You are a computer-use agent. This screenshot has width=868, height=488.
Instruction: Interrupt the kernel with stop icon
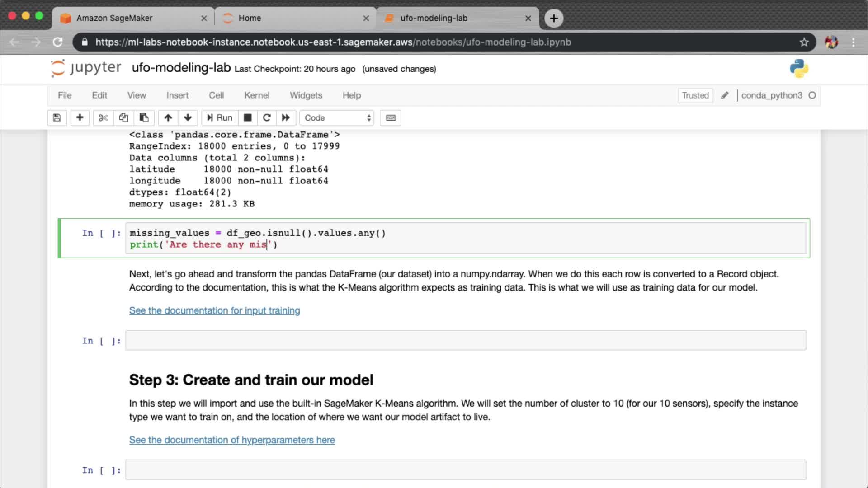click(248, 117)
